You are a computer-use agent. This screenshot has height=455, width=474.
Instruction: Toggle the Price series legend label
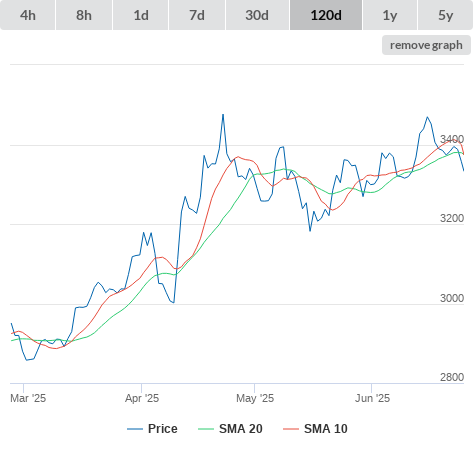pos(162,429)
